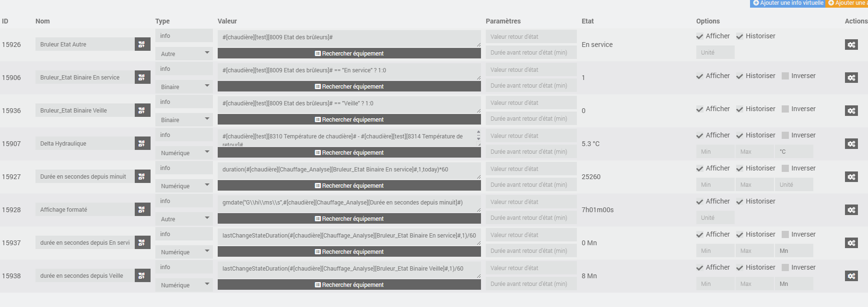This screenshot has height=307, width=868.
Task: Open the Autre subtype dropdown for command 15926
Action: point(184,54)
